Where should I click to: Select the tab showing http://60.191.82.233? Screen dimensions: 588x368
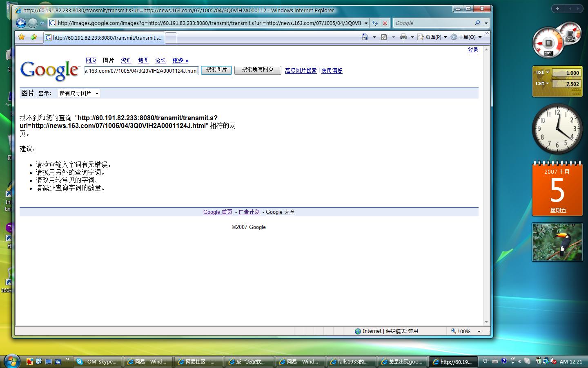104,38
